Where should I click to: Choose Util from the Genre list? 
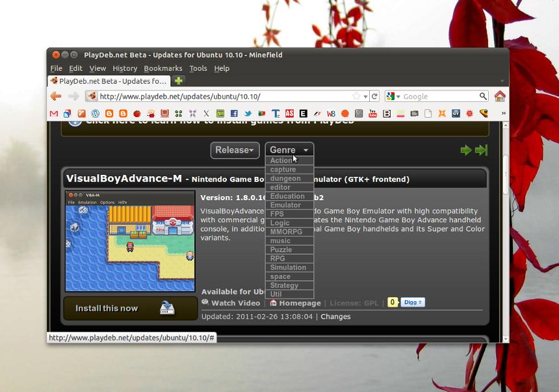289,294
